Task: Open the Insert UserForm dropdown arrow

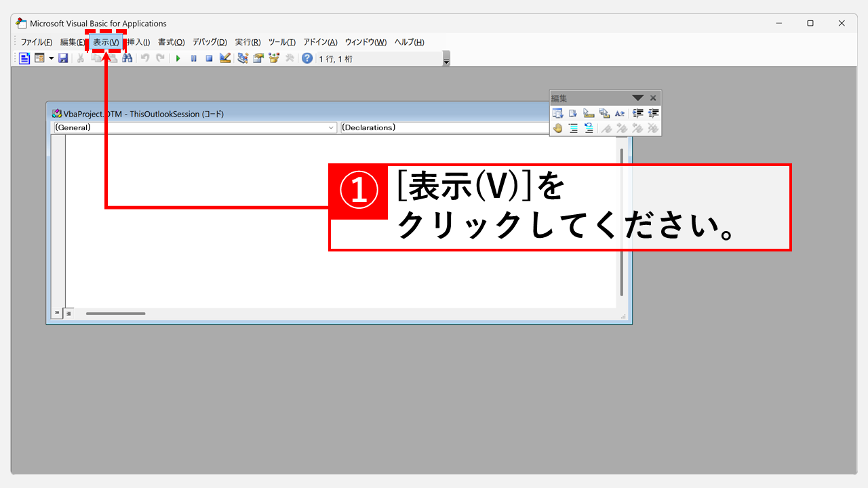Action: 51,58
